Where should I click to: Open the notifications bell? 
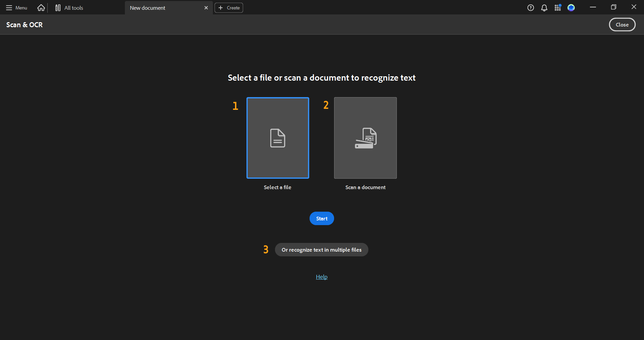tap(544, 7)
